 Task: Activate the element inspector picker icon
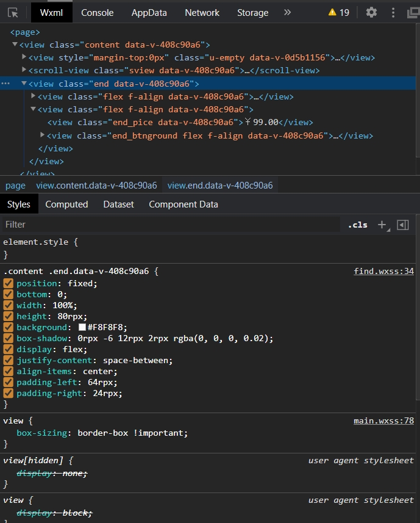(13, 13)
